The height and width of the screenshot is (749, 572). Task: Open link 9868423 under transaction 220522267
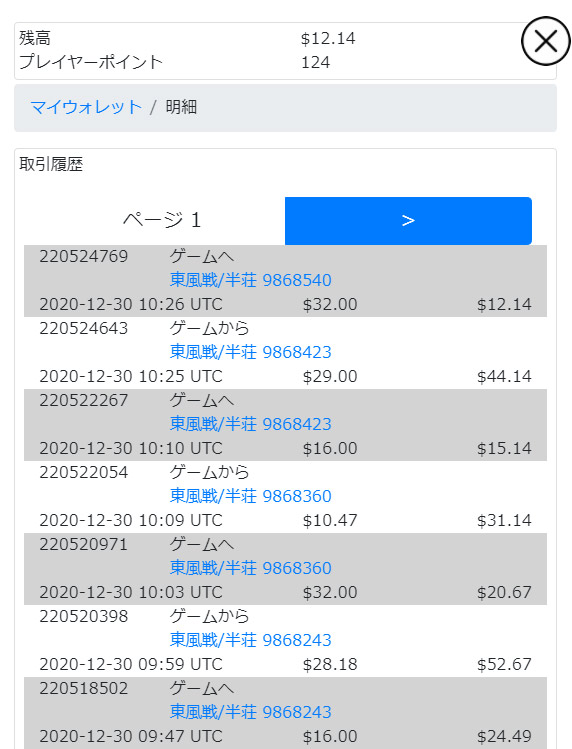(250, 424)
